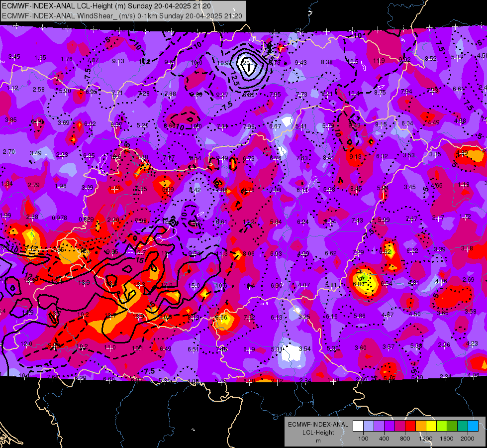This screenshot has height=448, width=487.
Task: Click the grid value "0.978"
Action: click(x=59, y=218)
